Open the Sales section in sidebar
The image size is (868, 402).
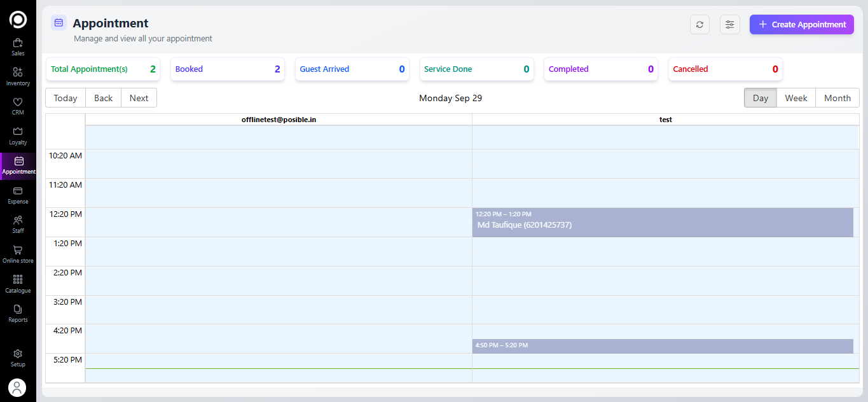point(18,47)
